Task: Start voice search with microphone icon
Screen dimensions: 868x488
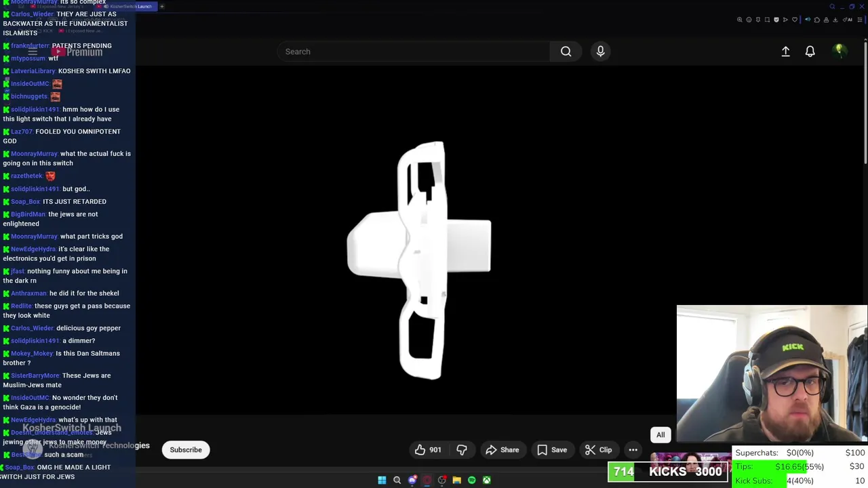Action: (600, 52)
